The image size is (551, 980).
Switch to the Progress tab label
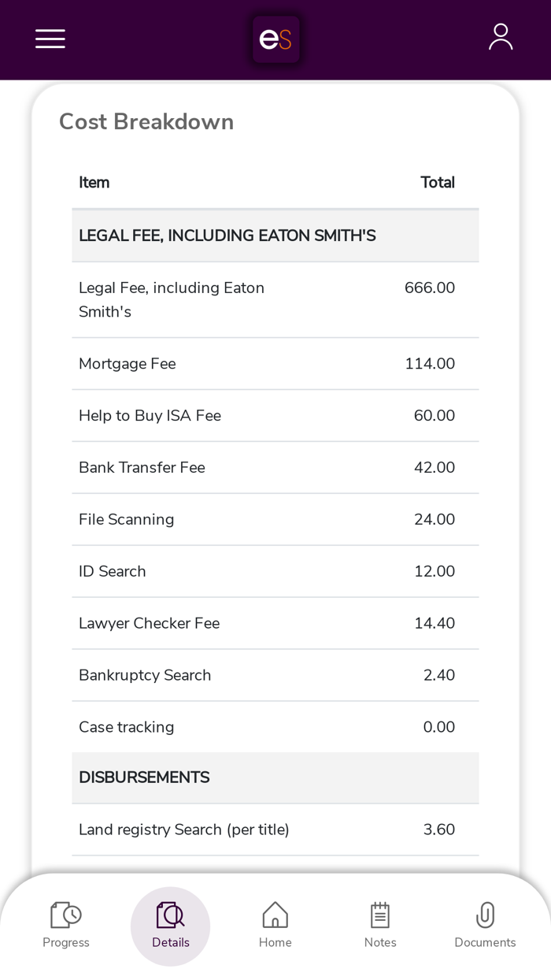[x=66, y=943]
